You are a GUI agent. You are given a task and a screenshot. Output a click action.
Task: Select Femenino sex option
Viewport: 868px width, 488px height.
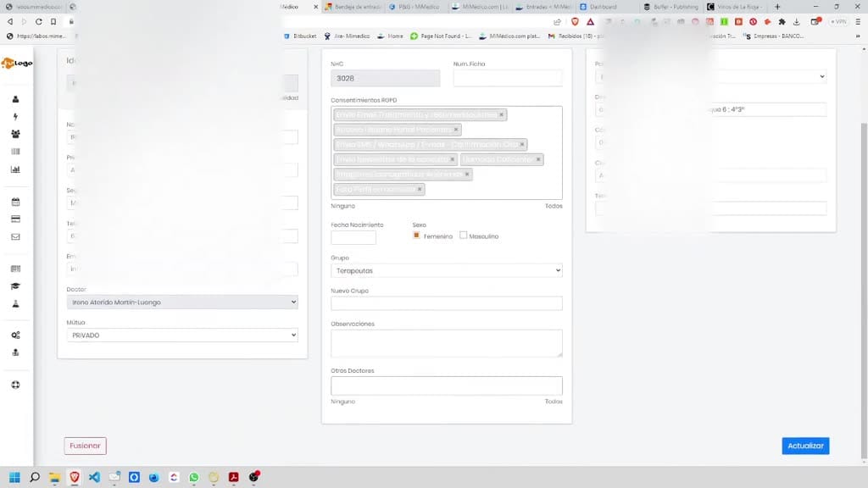point(416,236)
